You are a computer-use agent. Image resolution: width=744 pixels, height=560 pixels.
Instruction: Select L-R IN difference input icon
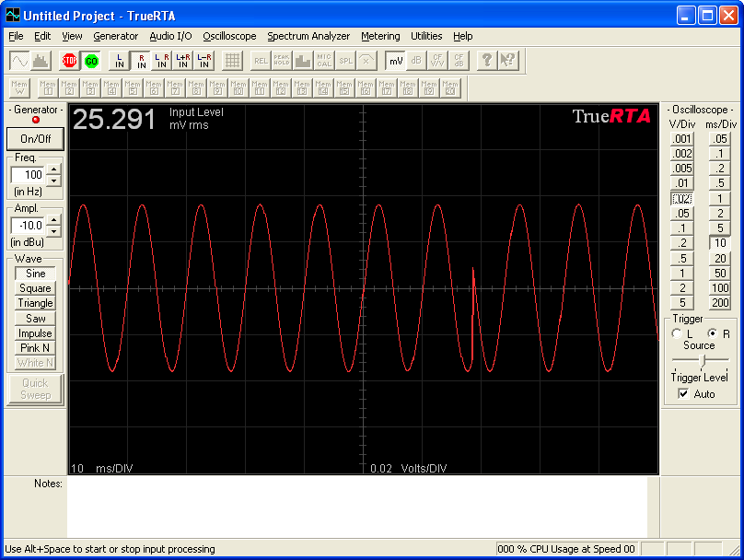pos(204,61)
